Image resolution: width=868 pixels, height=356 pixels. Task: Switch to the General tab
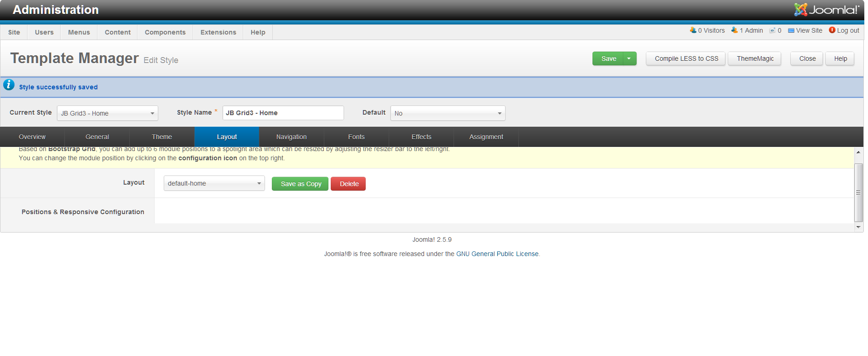coord(97,137)
